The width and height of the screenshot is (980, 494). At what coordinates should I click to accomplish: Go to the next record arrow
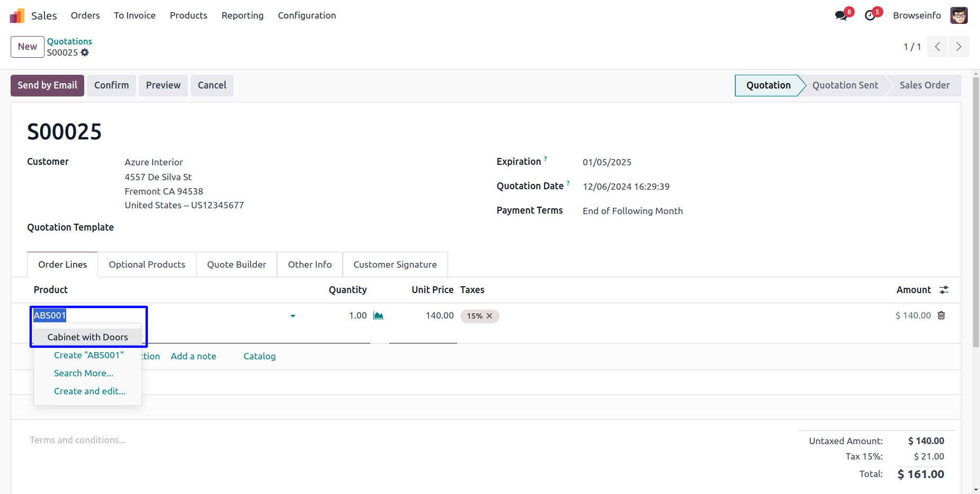(958, 47)
